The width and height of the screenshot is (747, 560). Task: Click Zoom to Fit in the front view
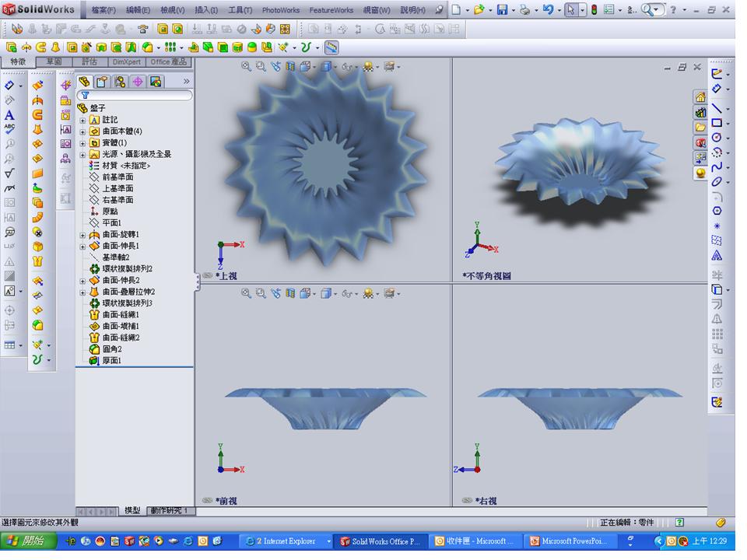click(246, 293)
